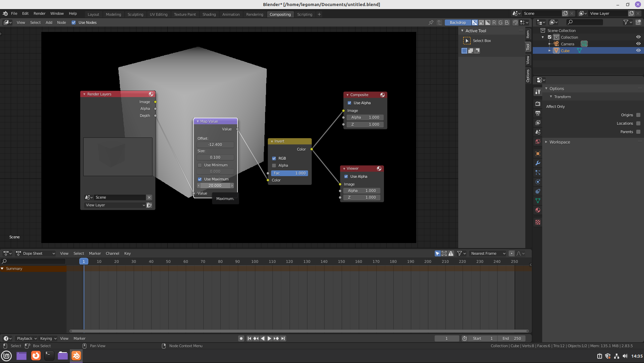The height and width of the screenshot is (363, 644).
Task: Toggle the Backdrop button
Action: [458, 23]
